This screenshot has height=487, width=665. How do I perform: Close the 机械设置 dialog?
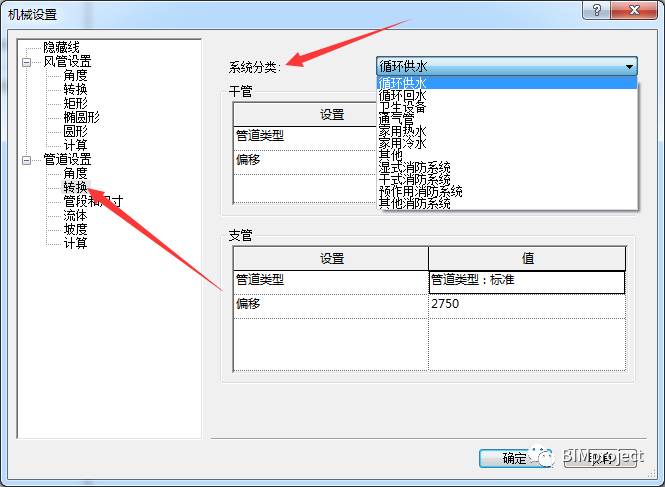[x=634, y=10]
